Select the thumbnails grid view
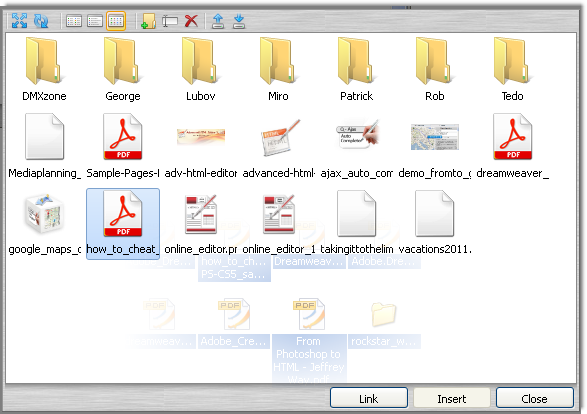 click(x=116, y=21)
